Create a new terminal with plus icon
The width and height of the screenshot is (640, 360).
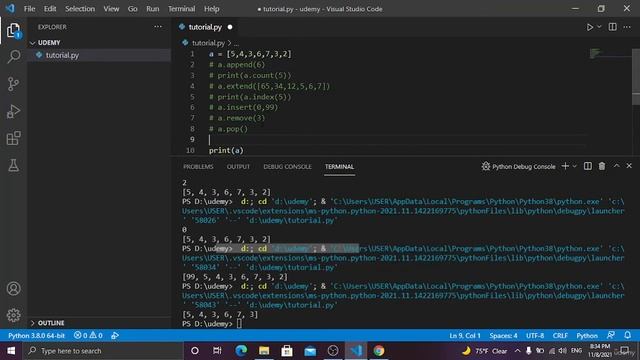click(565, 166)
